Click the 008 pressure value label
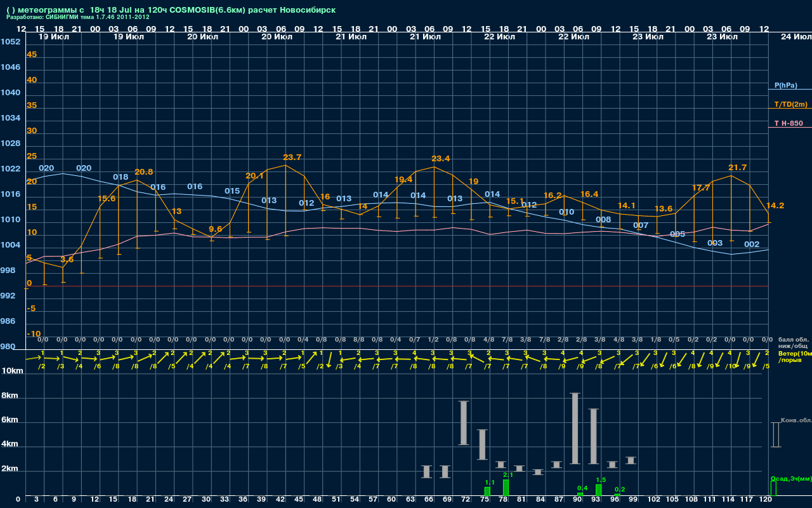This screenshot has height=508, width=812. point(603,220)
